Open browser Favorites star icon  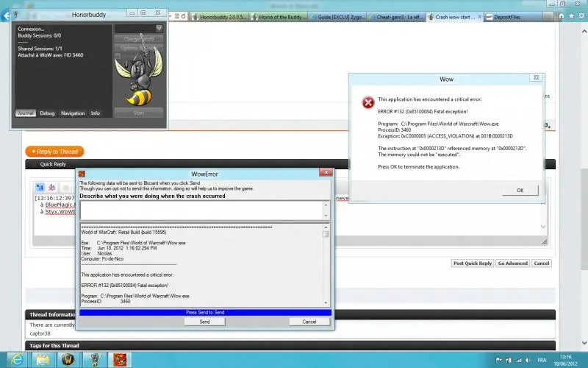tap(571, 15)
